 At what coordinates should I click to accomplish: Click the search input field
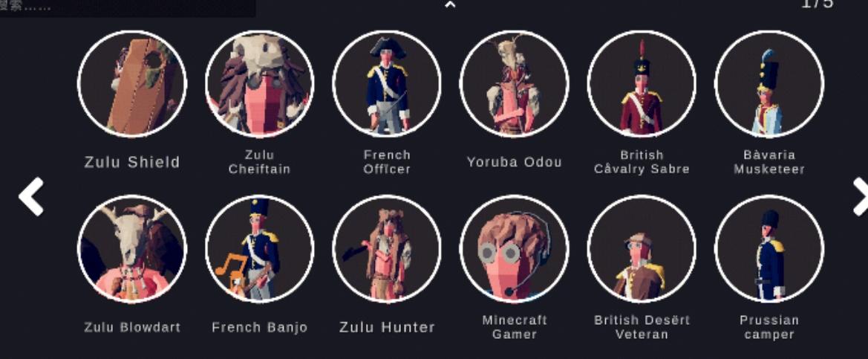128,7
